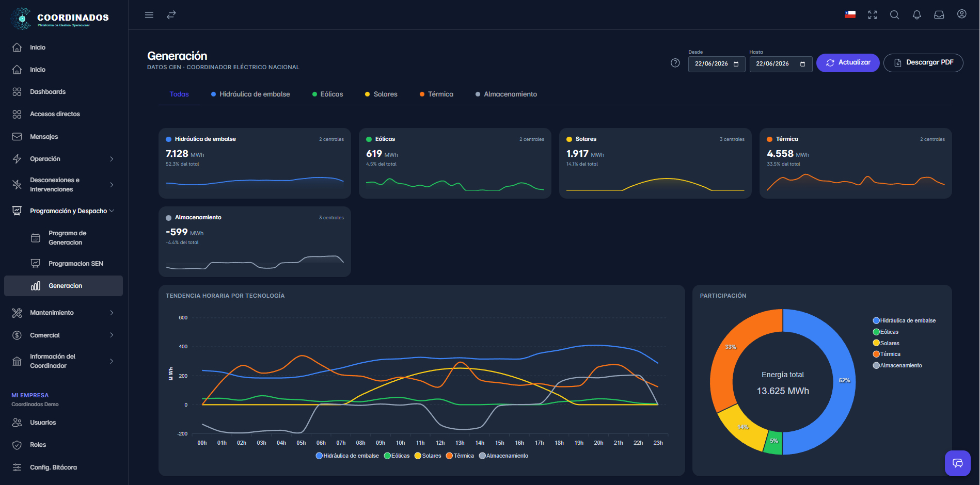The width and height of the screenshot is (980, 485).
Task: Click the Generacion bar chart icon
Action: click(x=36, y=286)
